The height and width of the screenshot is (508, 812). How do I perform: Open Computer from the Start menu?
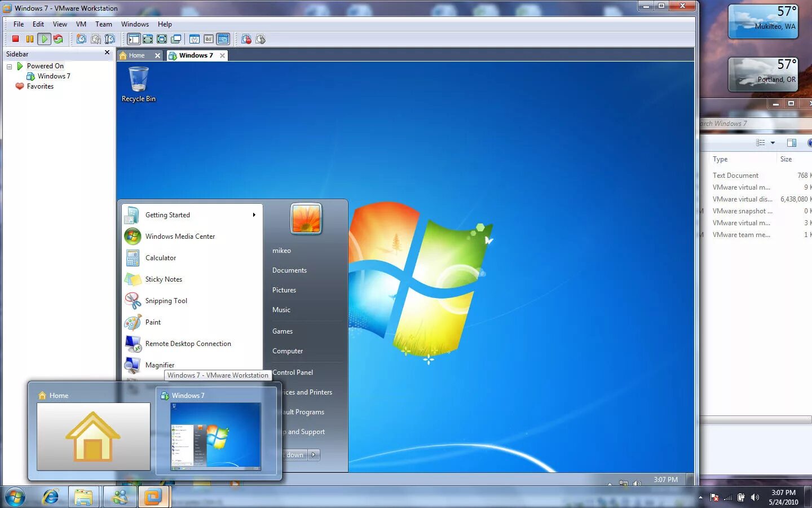pos(288,351)
